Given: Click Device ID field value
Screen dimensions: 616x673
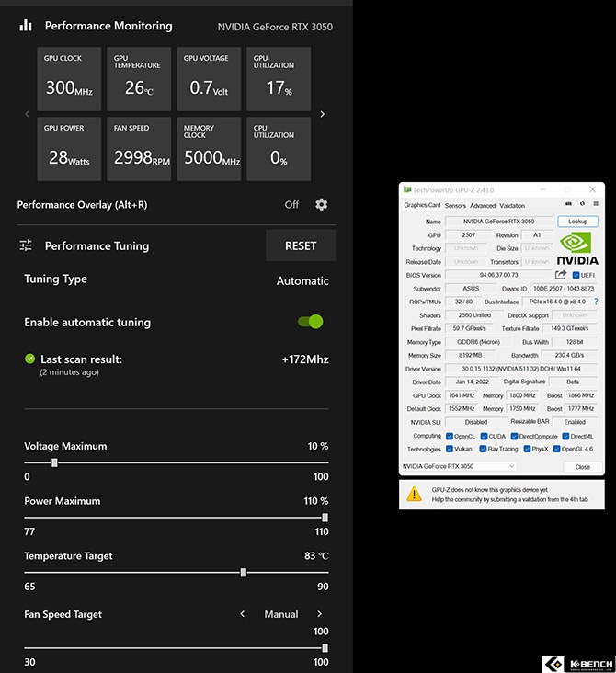Looking at the screenshot, I should [x=564, y=289].
